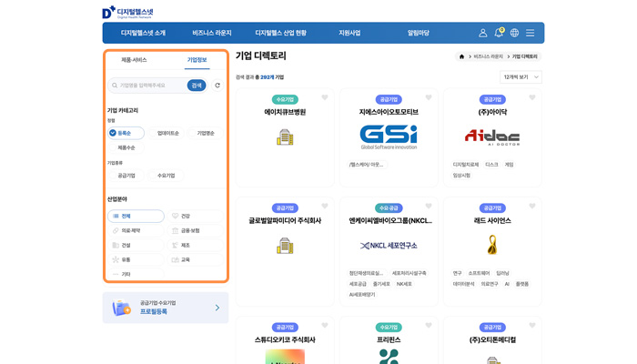
Task: Click 기업 디렉토리 in the breadcrumb
Action: coord(524,56)
